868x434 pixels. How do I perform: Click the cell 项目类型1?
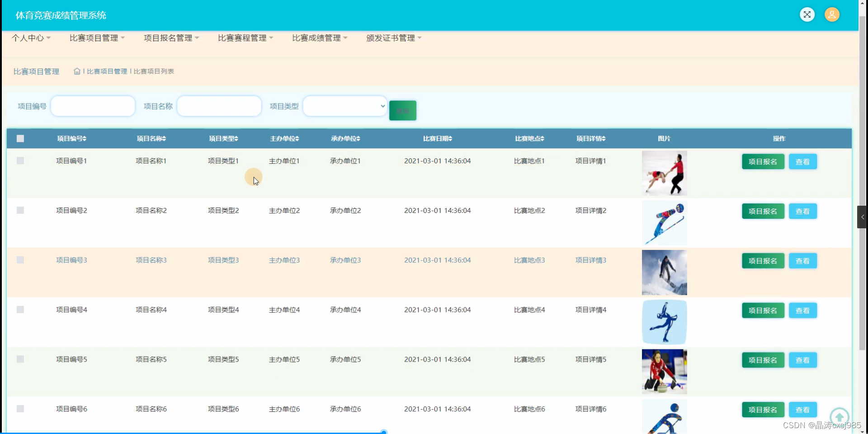click(x=223, y=161)
